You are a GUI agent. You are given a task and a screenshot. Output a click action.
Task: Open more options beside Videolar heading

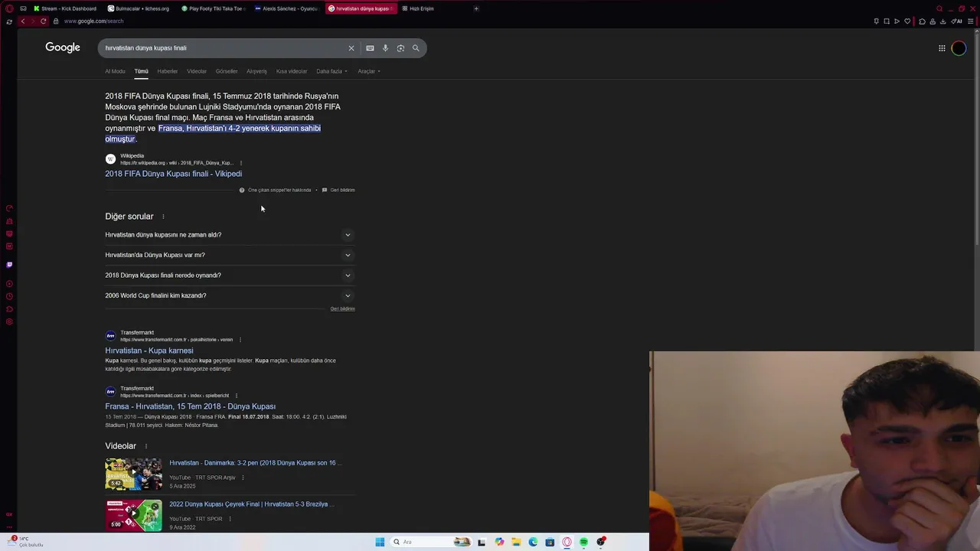coord(146,446)
